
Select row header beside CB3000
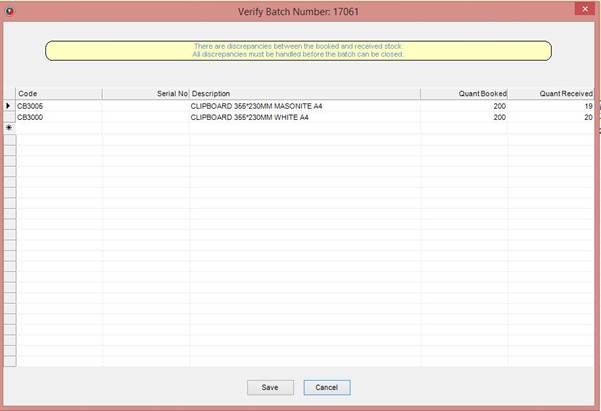[x=8, y=116]
